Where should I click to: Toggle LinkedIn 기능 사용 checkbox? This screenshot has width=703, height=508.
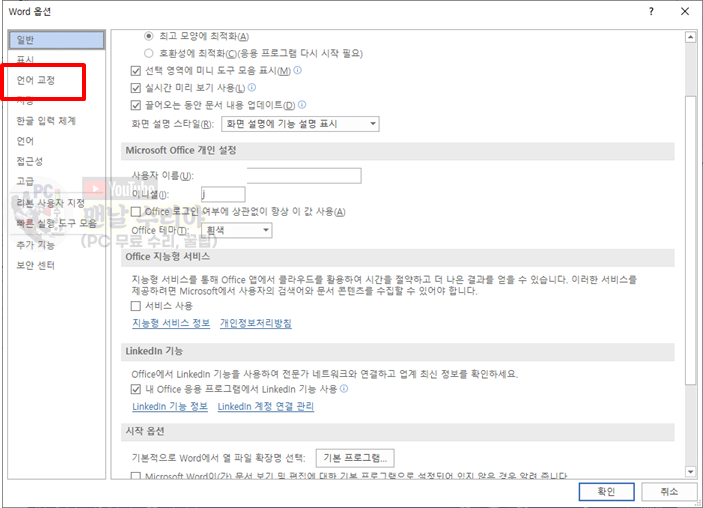(x=136, y=389)
